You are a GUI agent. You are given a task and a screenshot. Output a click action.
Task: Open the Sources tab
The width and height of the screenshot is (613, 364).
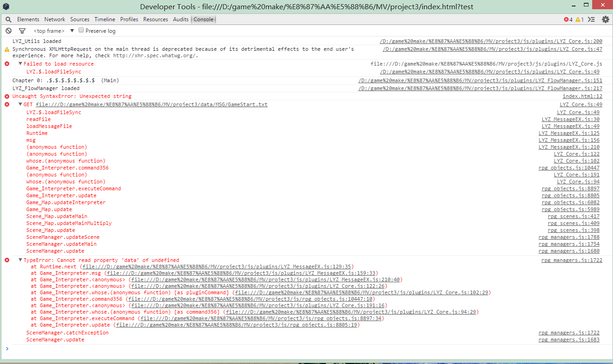click(80, 19)
